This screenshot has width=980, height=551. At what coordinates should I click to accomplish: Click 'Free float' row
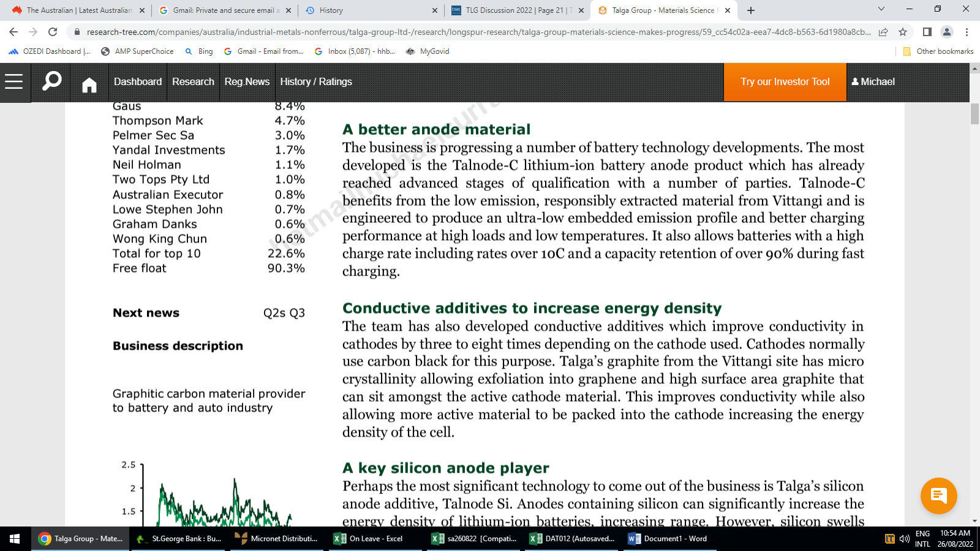(208, 268)
